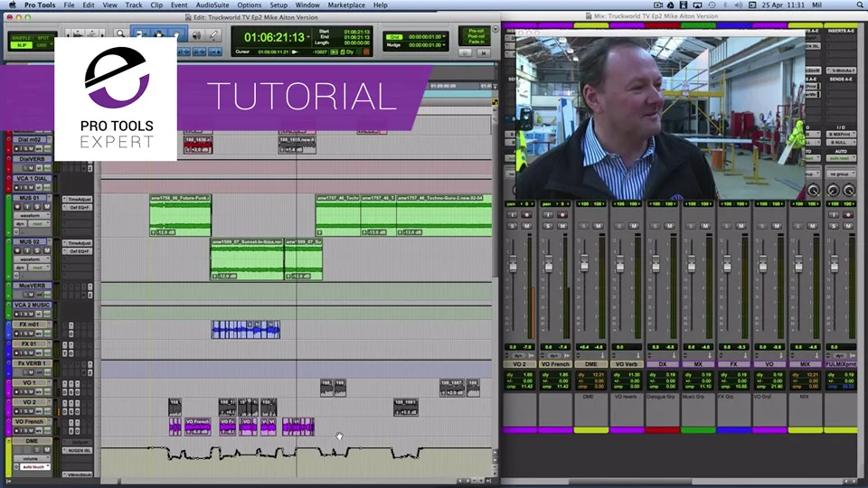
Task: Toggle input monitoring on MUS 01
Action: (x=27, y=206)
